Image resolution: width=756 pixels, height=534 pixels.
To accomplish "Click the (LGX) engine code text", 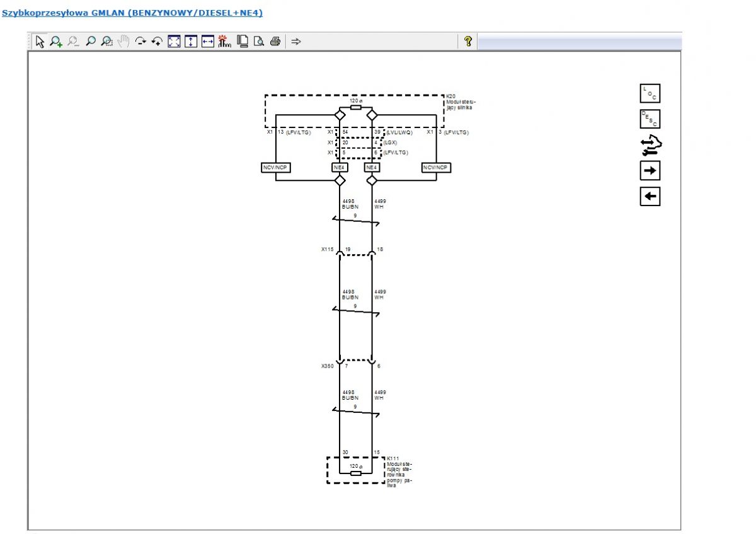I will (x=391, y=142).
